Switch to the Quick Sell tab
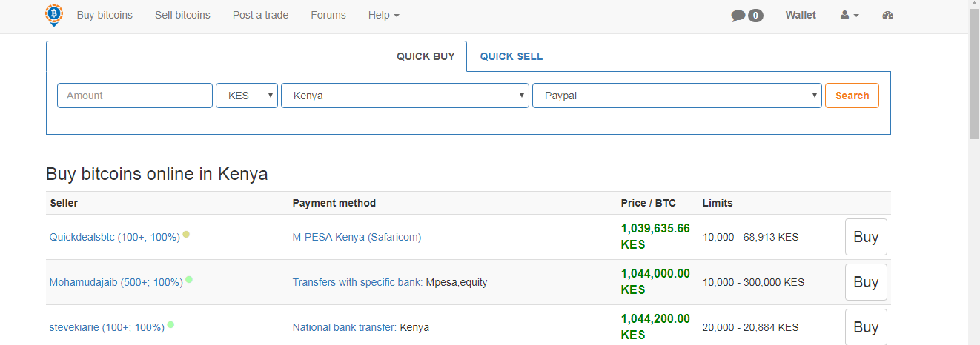Image resolution: width=980 pixels, height=345 pixels. tap(511, 56)
